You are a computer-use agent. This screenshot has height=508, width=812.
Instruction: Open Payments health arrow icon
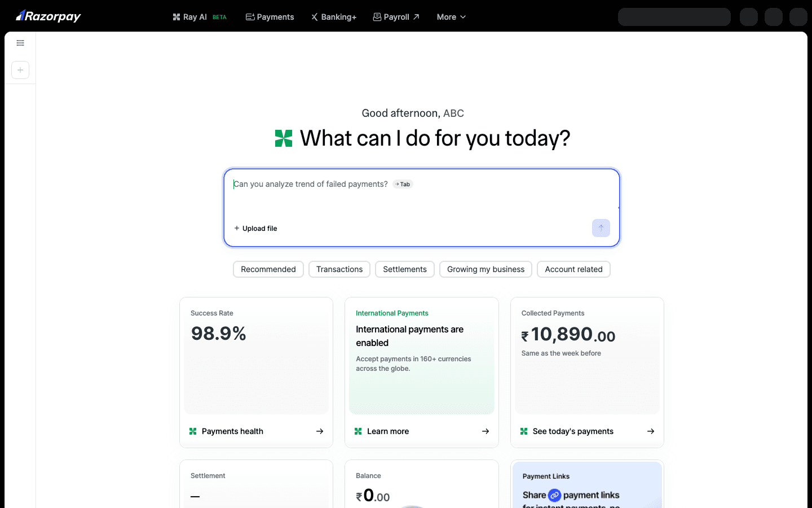(x=320, y=431)
